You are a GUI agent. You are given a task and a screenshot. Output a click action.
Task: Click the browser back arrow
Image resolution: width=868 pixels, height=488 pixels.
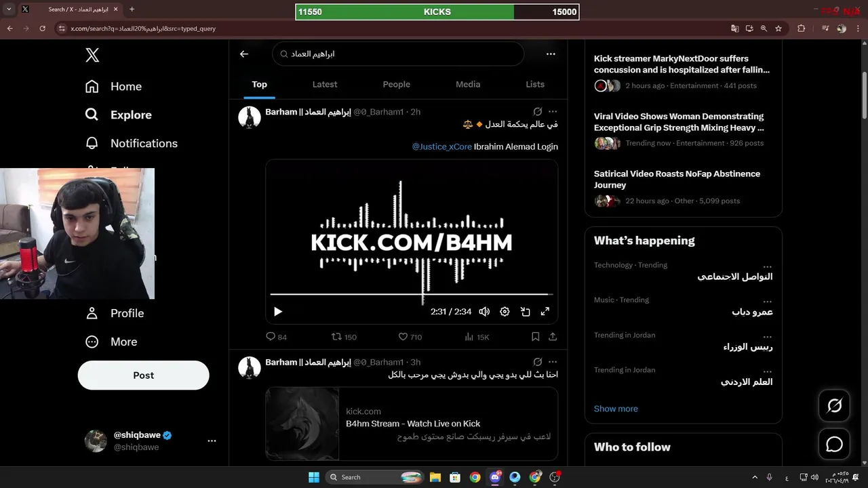coord(9,28)
